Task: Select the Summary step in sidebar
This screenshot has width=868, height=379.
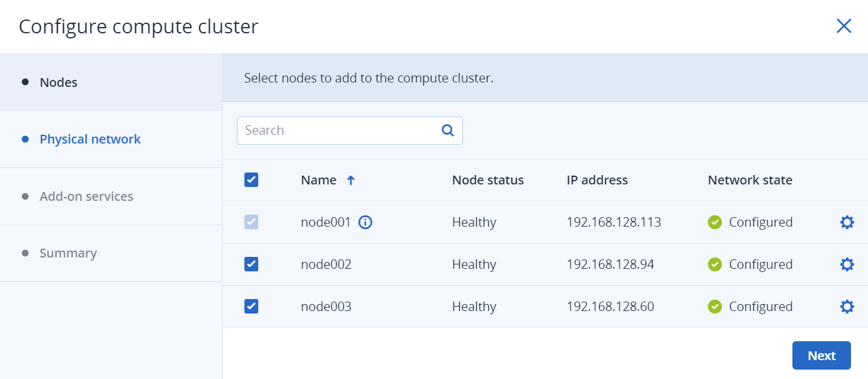Action: (x=68, y=253)
